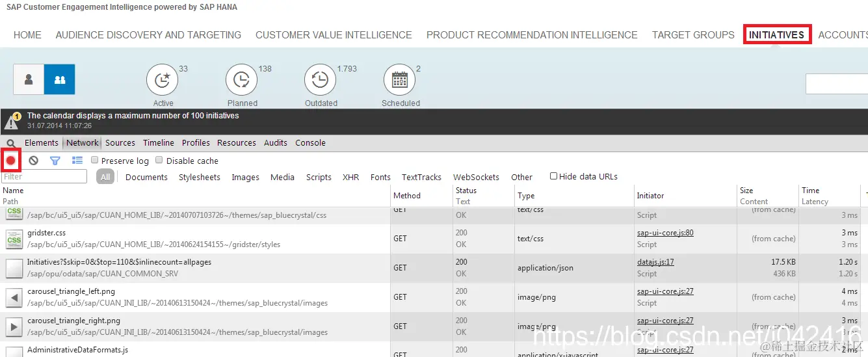Check the Disable cache checkbox

coord(159,160)
